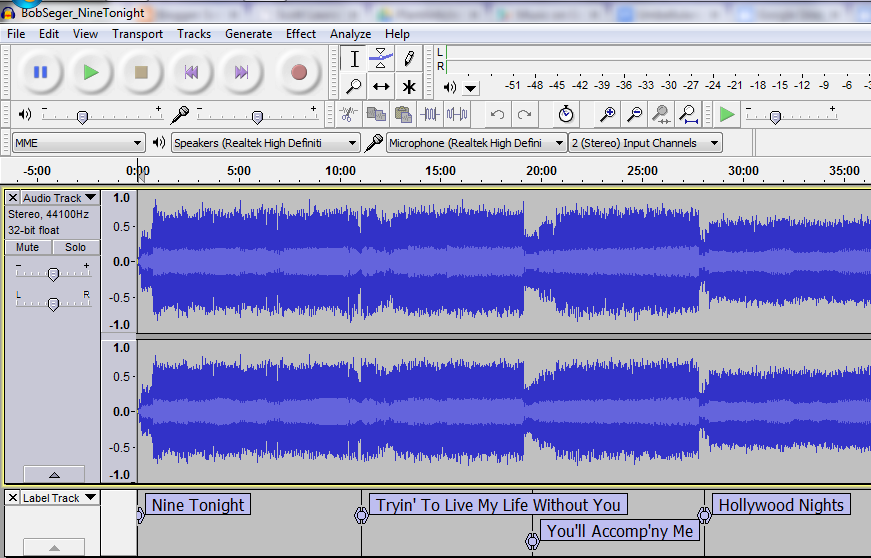Click the green Play-at-speed button
Image resolution: width=871 pixels, height=558 pixels.
click(x=727, y=114)
